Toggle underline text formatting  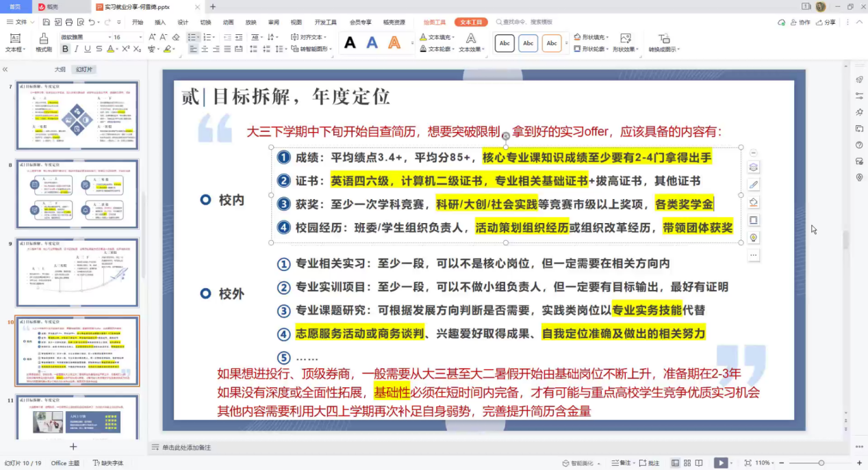pyautogui.click(x=88, y=49)
